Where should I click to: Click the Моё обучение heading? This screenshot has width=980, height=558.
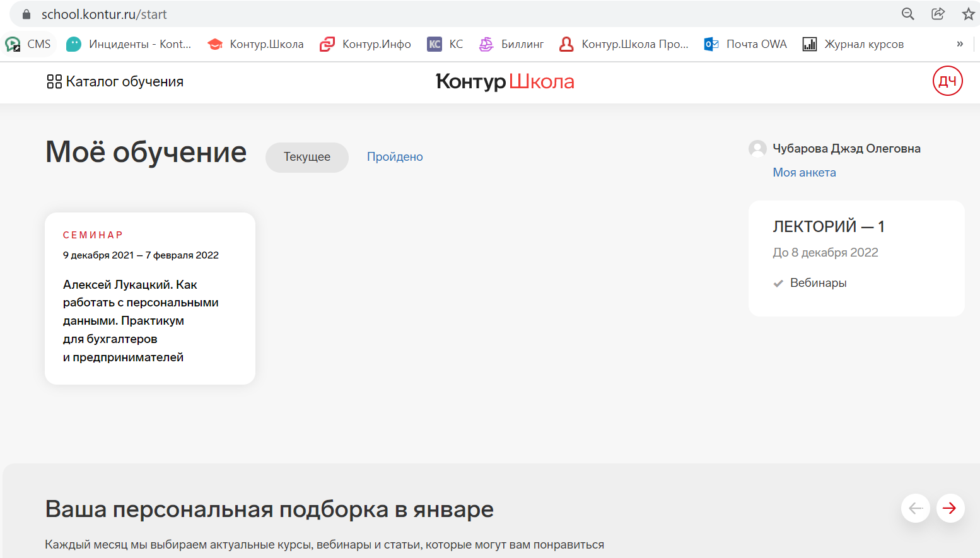(x=146, y=152)
